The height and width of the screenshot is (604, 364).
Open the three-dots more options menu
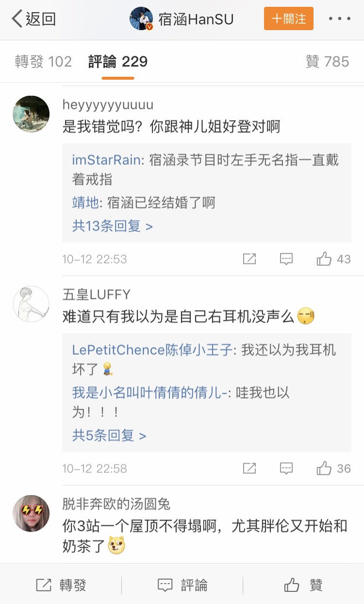pos(340,19)
